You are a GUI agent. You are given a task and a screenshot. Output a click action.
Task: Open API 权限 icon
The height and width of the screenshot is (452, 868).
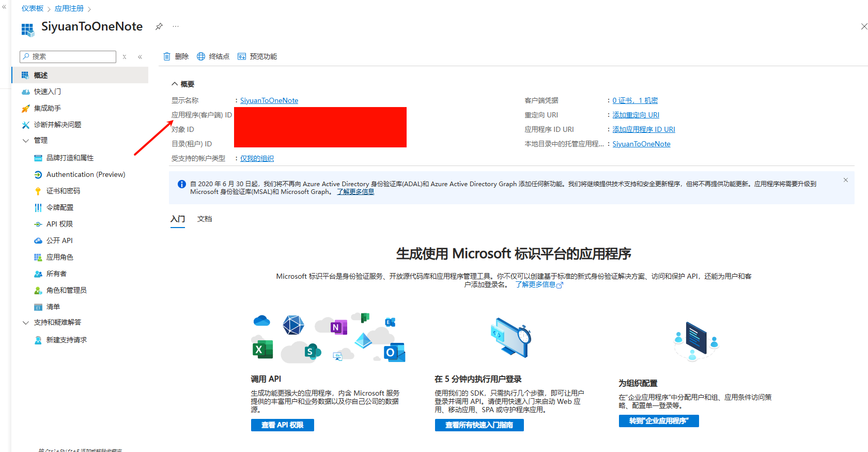(x=38, y=224)
